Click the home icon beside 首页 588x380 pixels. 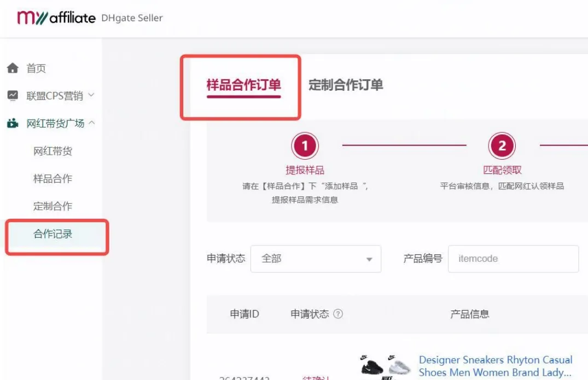pos(13,68)
